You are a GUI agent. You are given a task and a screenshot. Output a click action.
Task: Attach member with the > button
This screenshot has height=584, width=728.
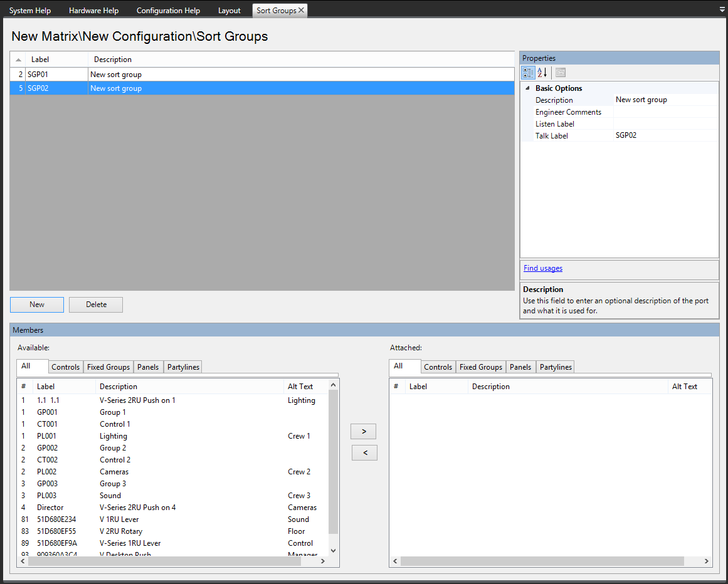(364, 431)
